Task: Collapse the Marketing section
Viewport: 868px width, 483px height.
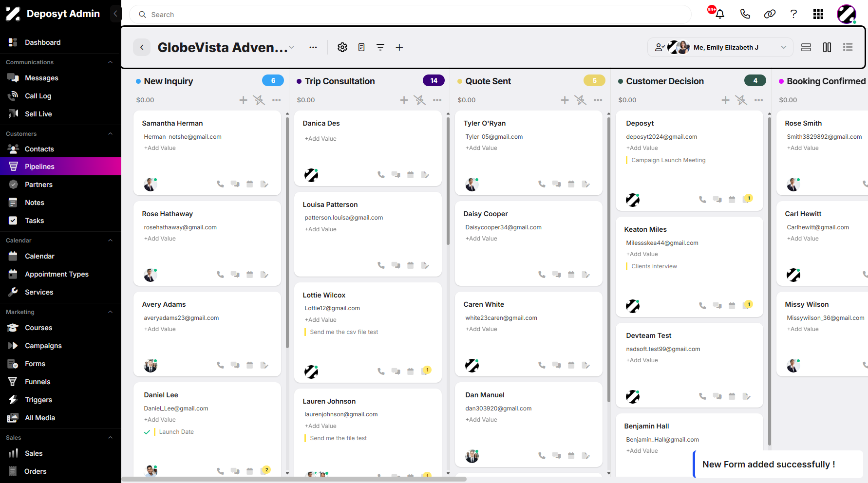Action: (111, 312)
